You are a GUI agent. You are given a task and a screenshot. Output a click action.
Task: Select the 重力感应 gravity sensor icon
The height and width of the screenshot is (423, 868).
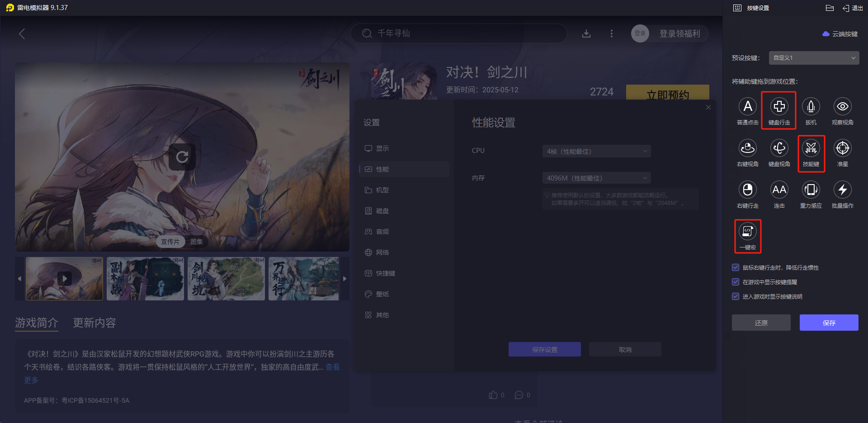tap(811, 190)
